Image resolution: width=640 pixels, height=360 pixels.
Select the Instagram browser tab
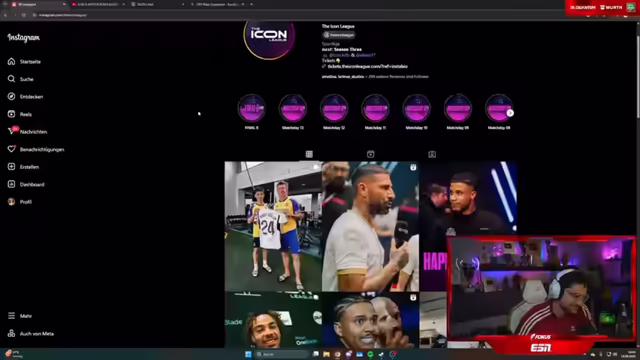point(38,4)
